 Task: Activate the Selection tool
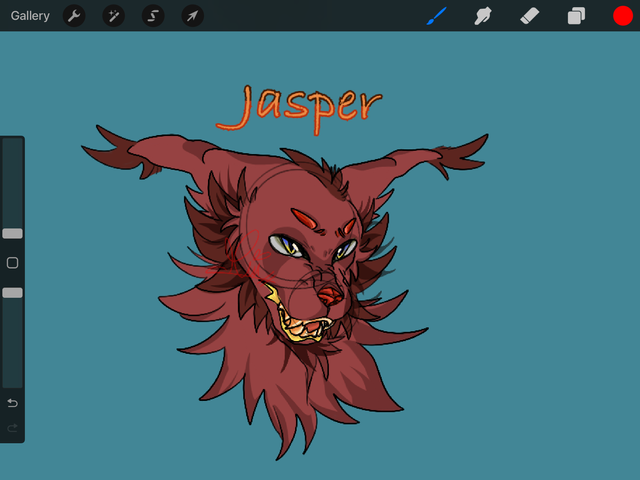pos(153,16)
